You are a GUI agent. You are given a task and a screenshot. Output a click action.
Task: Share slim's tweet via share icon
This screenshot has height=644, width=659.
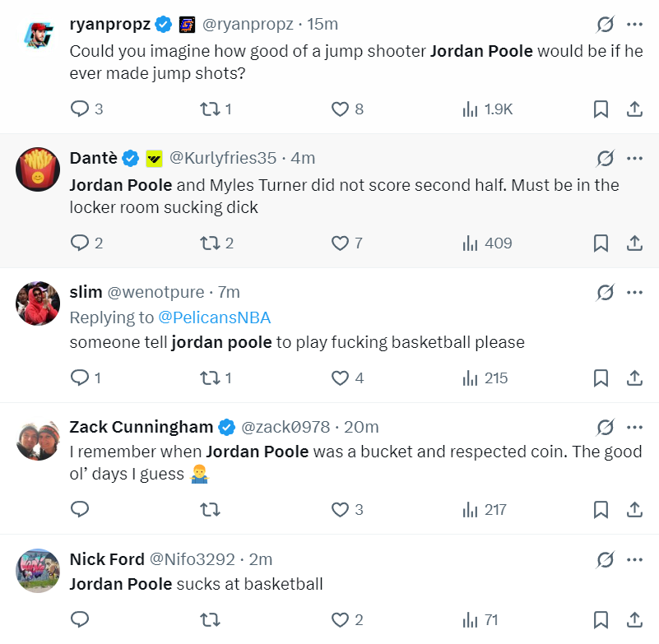pyautogui.click(x=634, y=378)
